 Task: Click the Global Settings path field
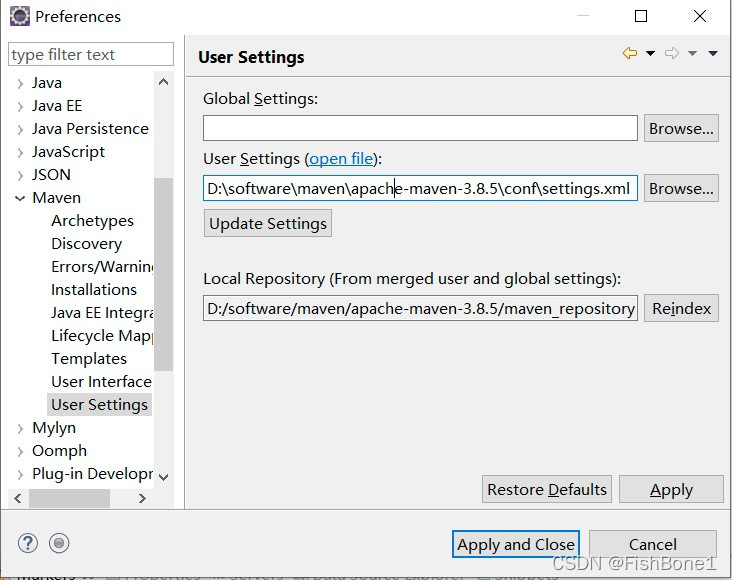pyautogui.click(x=420, y=128)
